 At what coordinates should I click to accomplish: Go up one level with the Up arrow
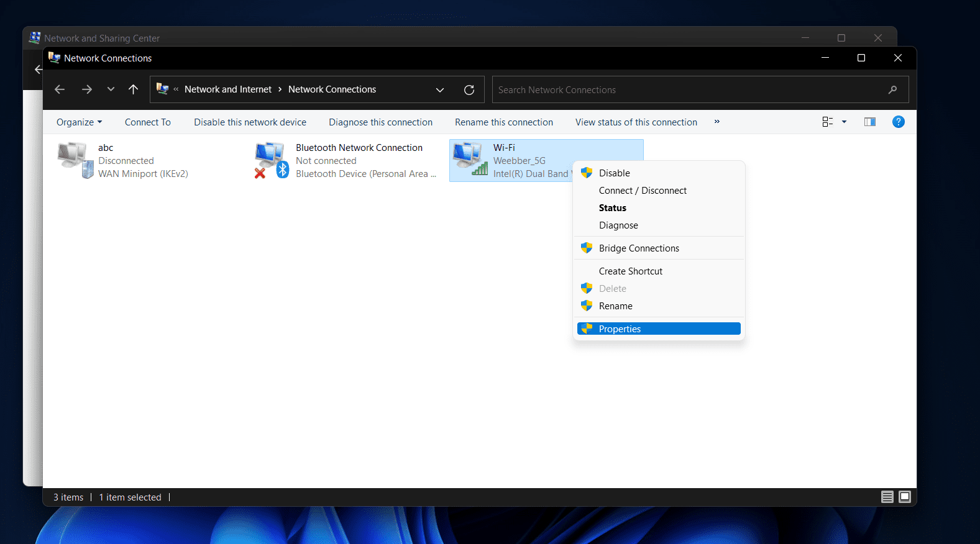pos(133,89)
